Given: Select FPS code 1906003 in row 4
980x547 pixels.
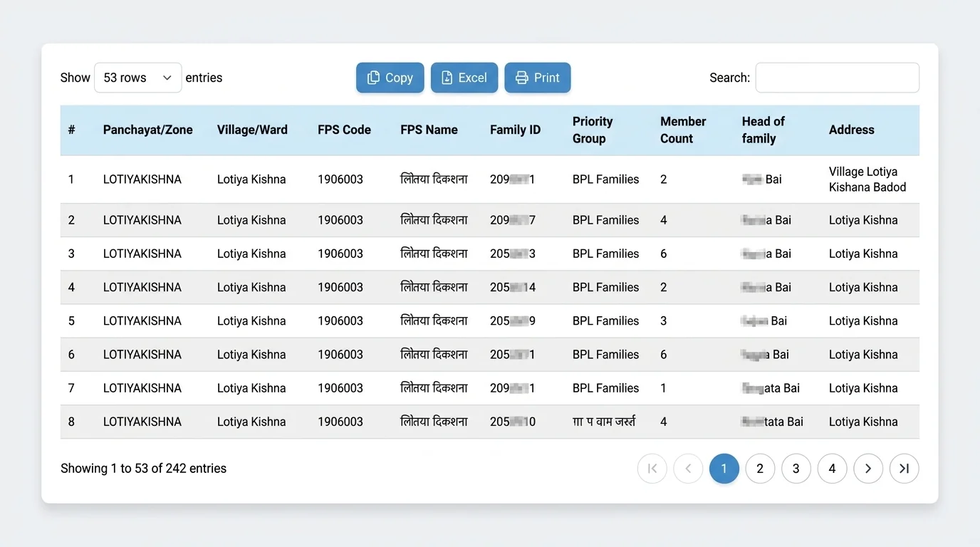Looking at the screenshot, I should (x=340, y=288).
